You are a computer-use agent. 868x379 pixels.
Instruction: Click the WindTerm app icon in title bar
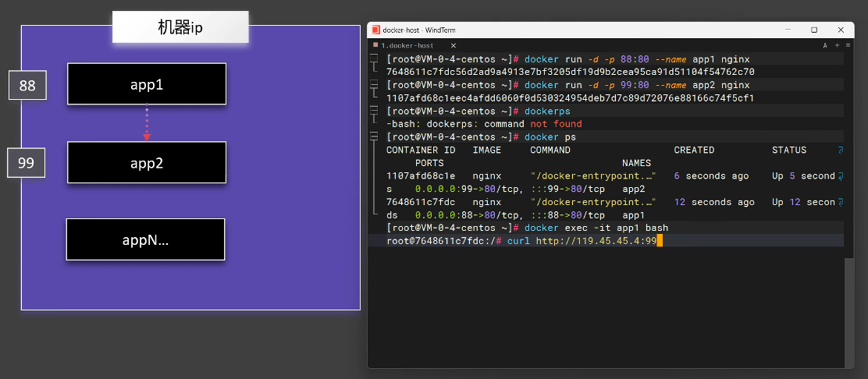tap(376, 30)
